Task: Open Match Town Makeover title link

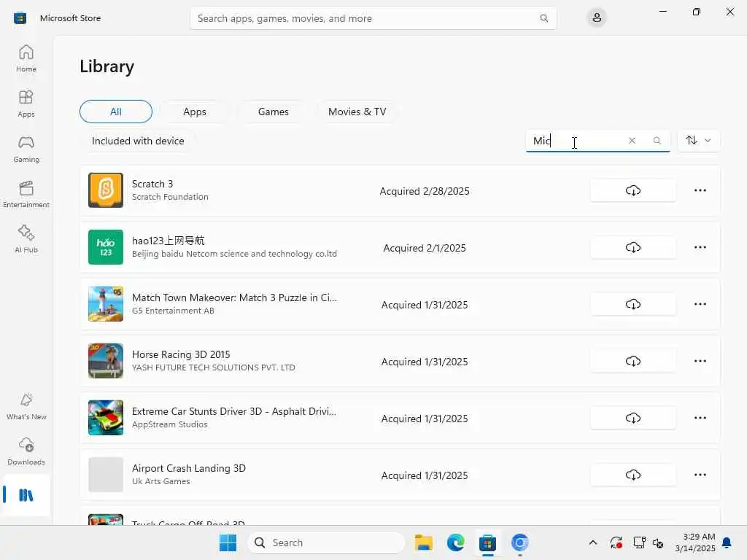Action: point(234,297)
